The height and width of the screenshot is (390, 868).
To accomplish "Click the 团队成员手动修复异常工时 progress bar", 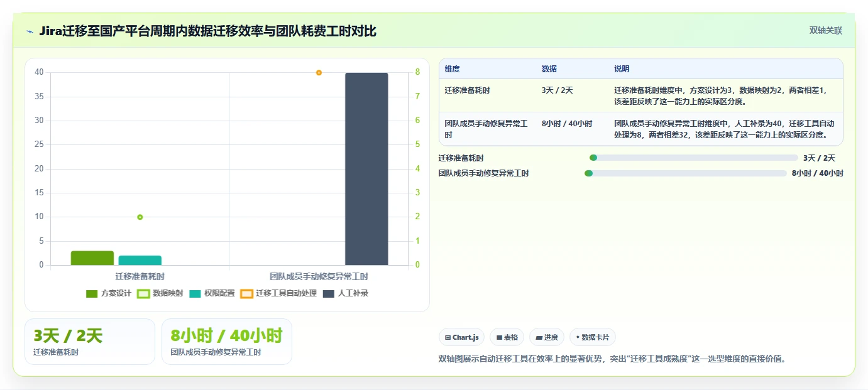I will coord(686,173).
